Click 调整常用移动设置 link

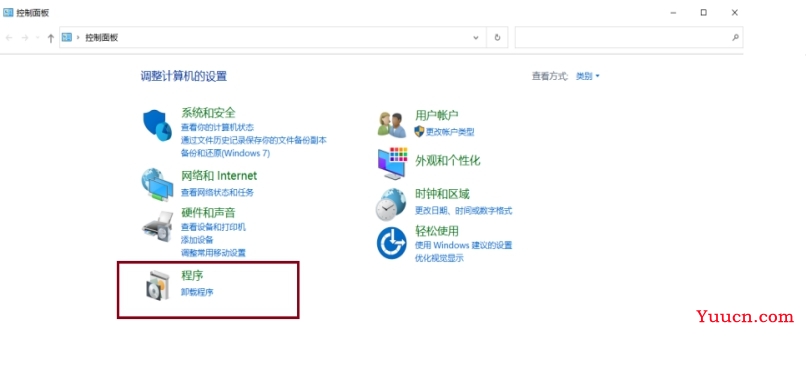[213, 253]
